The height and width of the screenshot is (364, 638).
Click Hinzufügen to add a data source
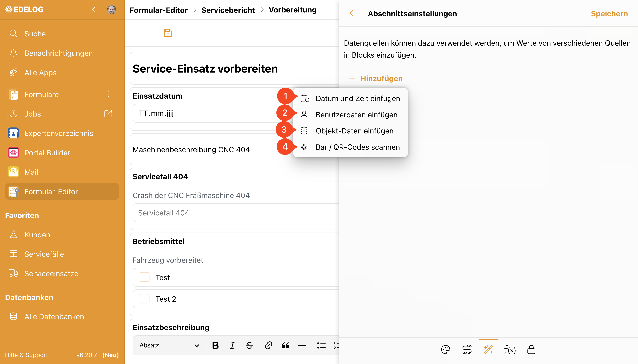(x=376, y=79)
